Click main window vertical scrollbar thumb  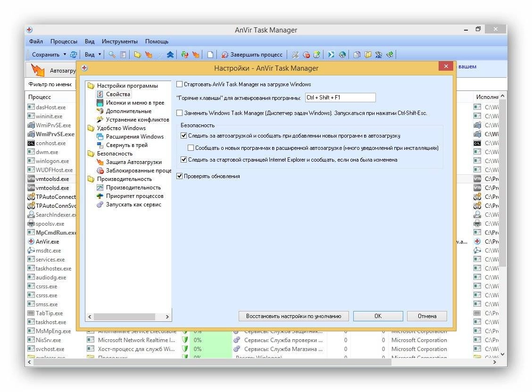tap(502, 183)
